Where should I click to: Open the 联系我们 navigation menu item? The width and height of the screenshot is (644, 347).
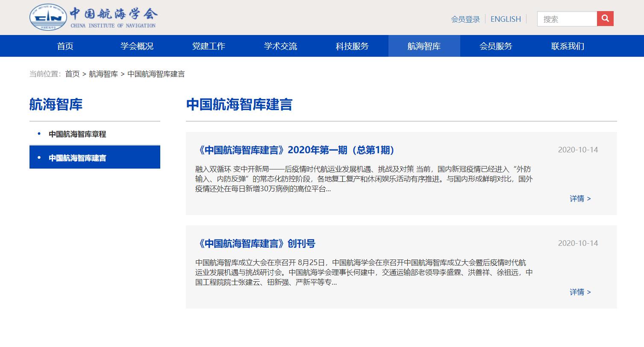point(568,46)
